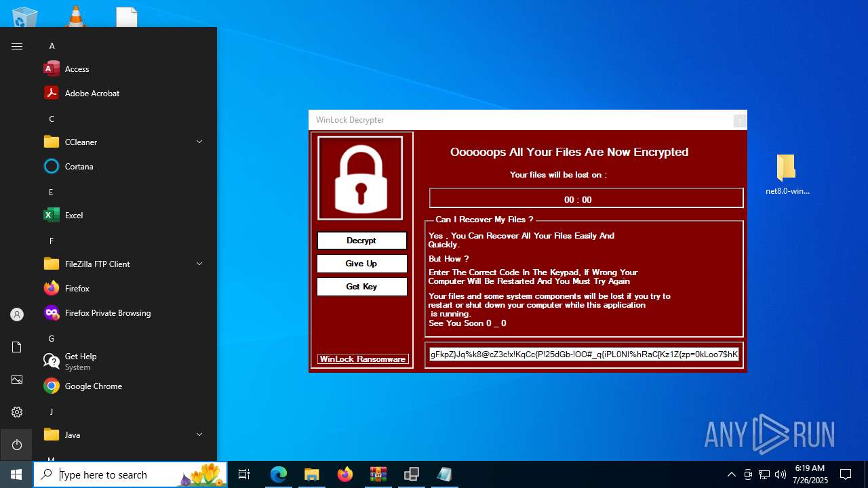Open Microsoft Edge from taskbar
This screenshot has width=868, height=488.
(x=279, y=474)
